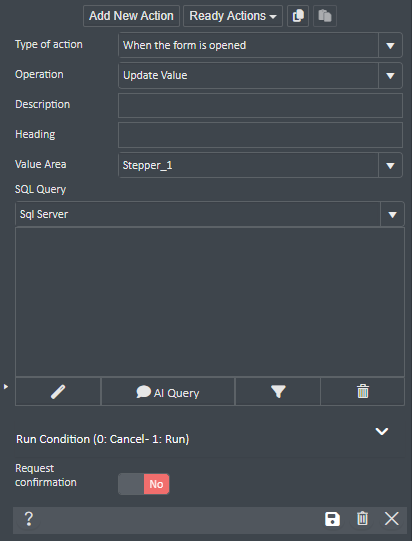The height and width of the screenshot is (541, 412).
Task: Open the Operation dropdown showing Update Value
Action: pyautogui.click(x=260, y=75)
